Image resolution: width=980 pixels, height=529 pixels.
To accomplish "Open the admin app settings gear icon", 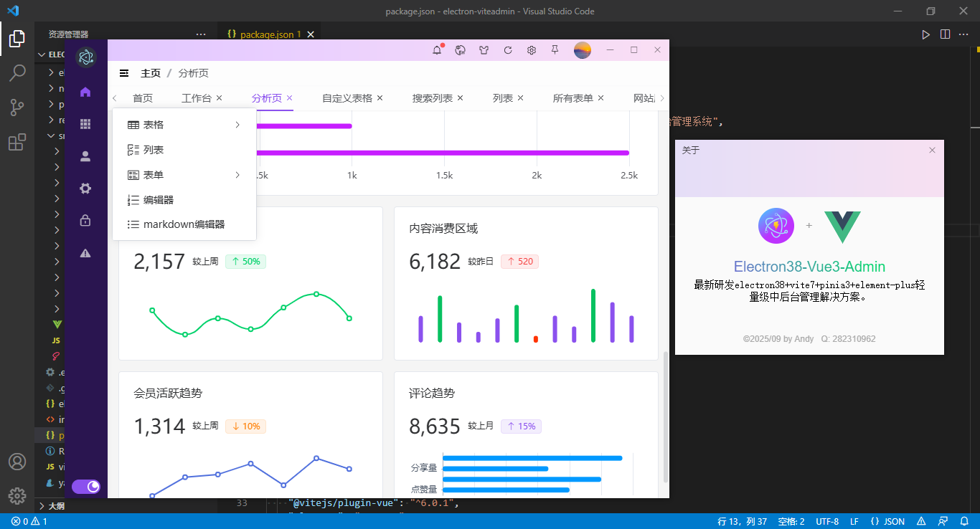I will tap(532, 50).
